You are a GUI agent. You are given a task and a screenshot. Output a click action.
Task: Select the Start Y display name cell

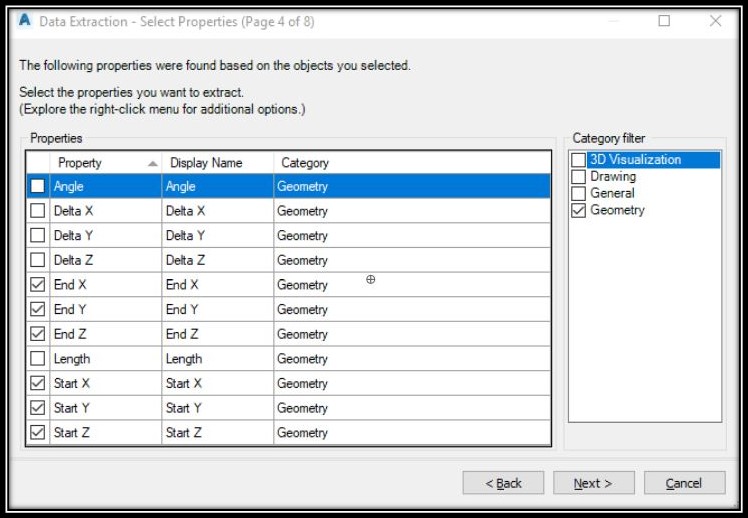pos(218,408)
